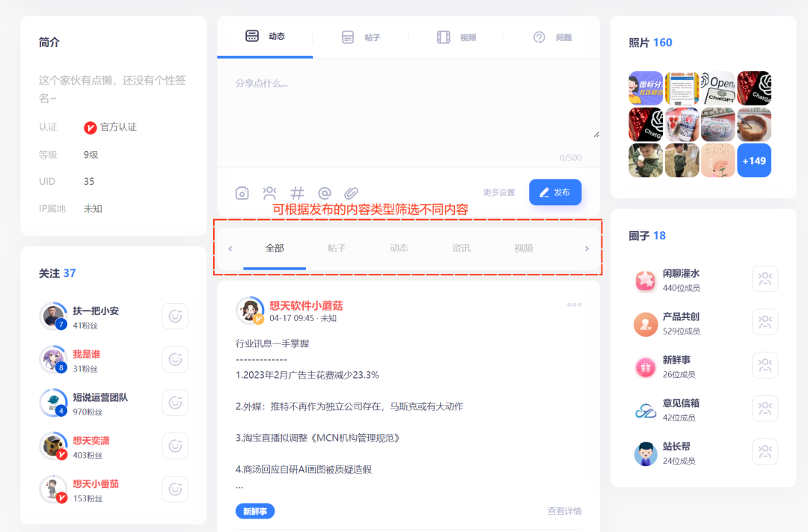Attach a file with the paperclip icon
808x532 pixels.
coord(352,192)
